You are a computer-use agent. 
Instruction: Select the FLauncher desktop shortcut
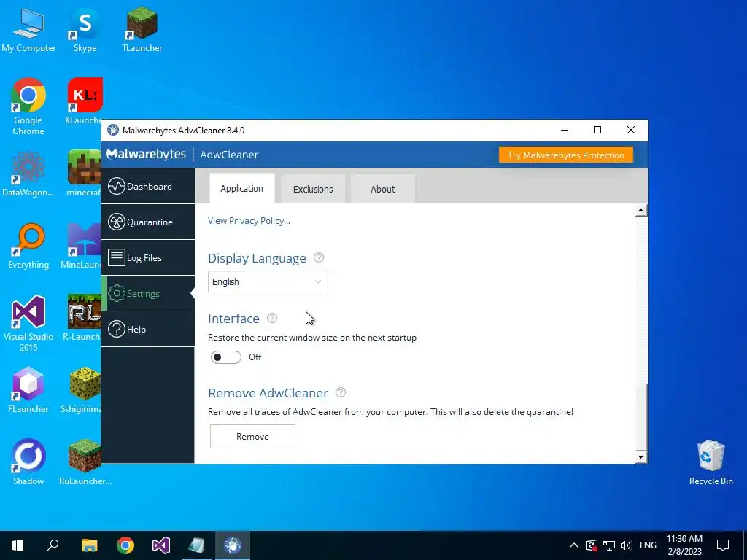click(x=28, y=389)
